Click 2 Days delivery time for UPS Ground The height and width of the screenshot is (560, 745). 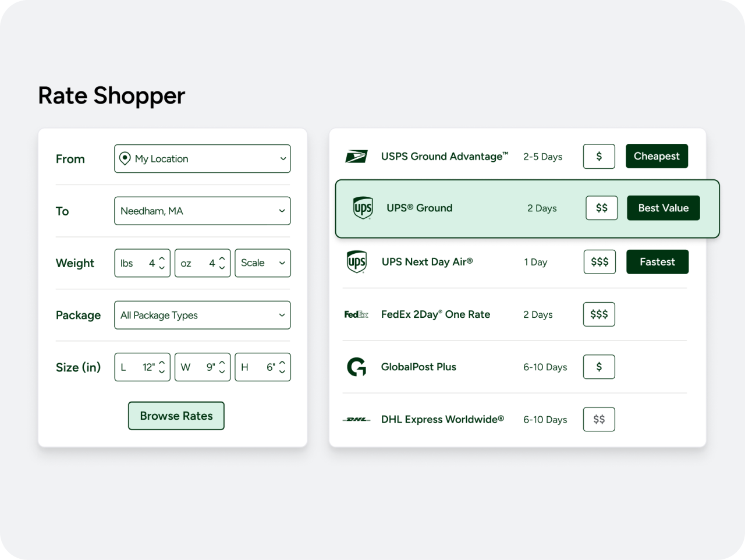tap(542, 208)
